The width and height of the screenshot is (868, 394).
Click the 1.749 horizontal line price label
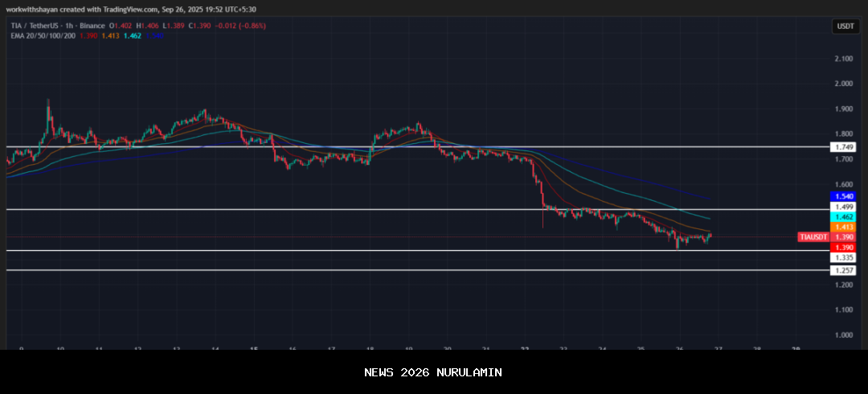pyautogui.click(x=844, y=147)
